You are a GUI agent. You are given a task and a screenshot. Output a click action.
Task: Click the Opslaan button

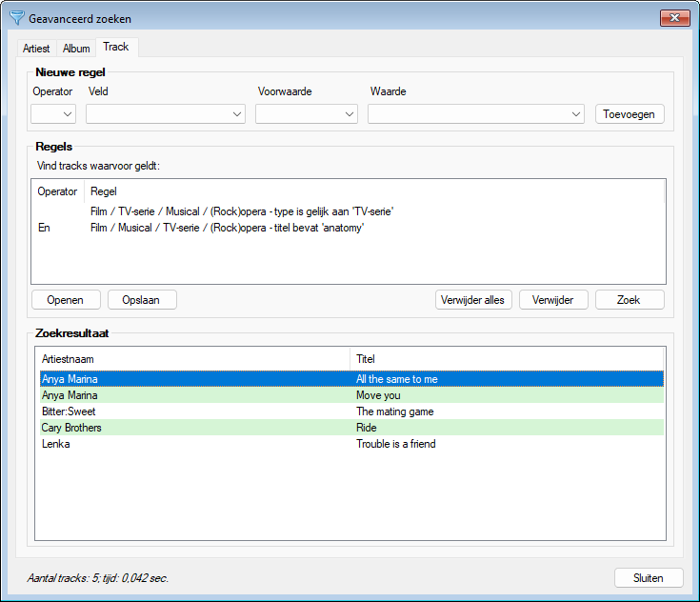pyautogui.click(x=142, y=300)
